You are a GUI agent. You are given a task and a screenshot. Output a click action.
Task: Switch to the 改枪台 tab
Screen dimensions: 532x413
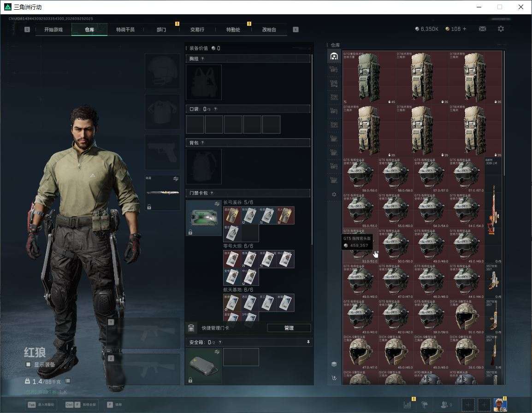[x=269, y=29]
